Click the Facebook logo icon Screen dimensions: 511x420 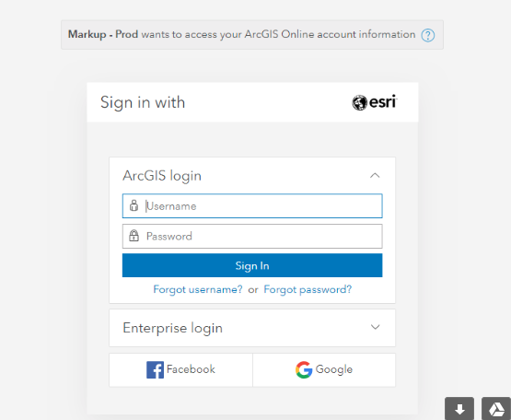pyautogui.click(x=155, y=369)
